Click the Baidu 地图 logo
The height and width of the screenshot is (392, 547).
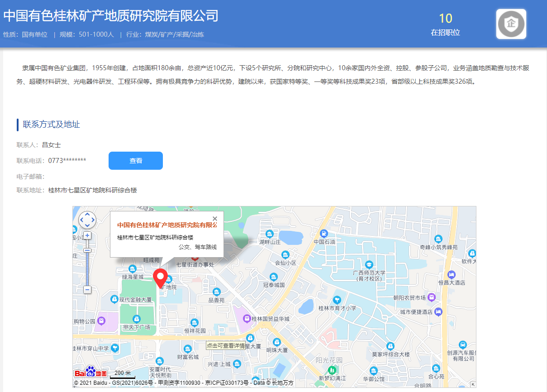[x=91, y=373]
